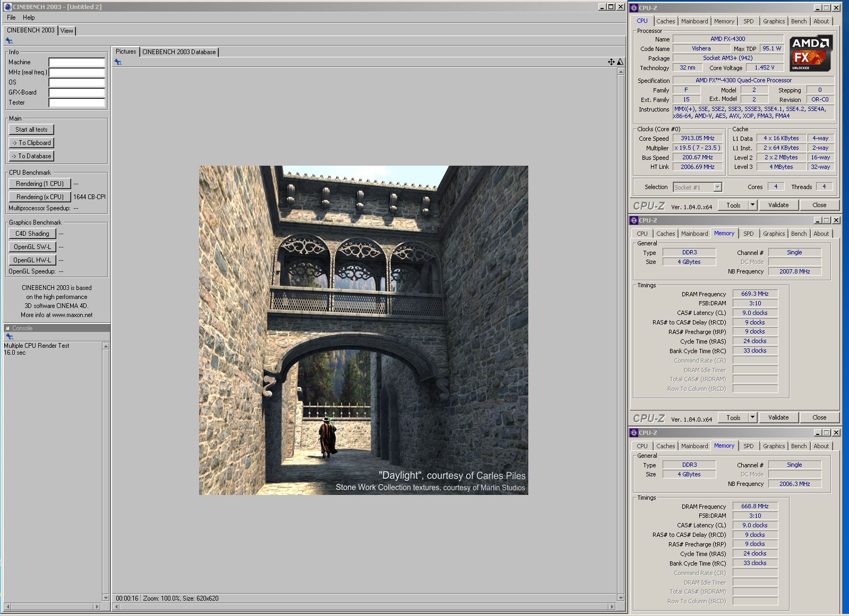Click the console horizontal scrollbar right arrow

point(97,606)
